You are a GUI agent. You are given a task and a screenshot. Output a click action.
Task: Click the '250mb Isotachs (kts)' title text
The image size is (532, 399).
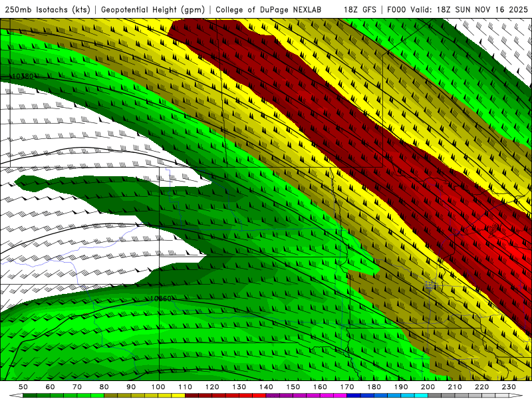click(47, 9)
